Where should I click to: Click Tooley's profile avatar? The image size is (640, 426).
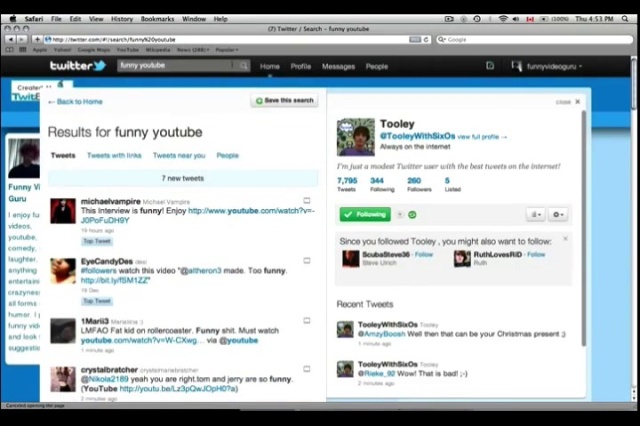tap(356, 137)
